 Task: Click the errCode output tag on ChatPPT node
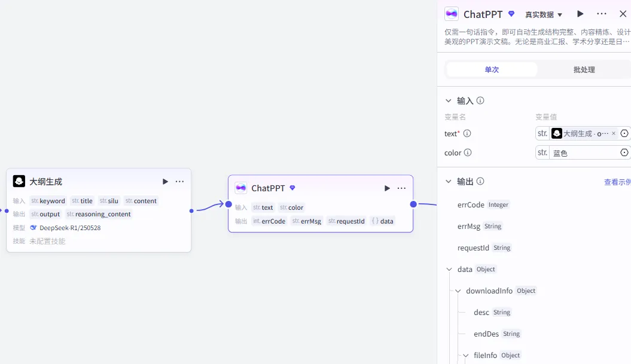click(269, 221)
